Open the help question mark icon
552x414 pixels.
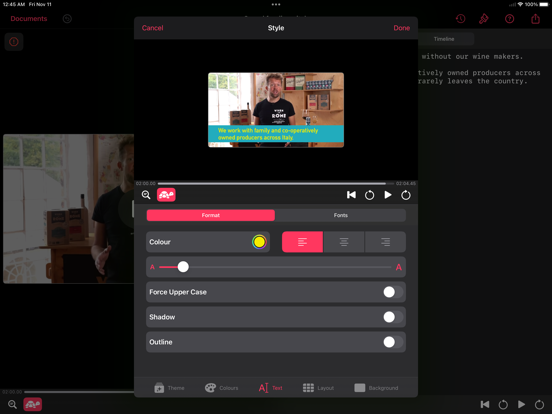[509, 19]
